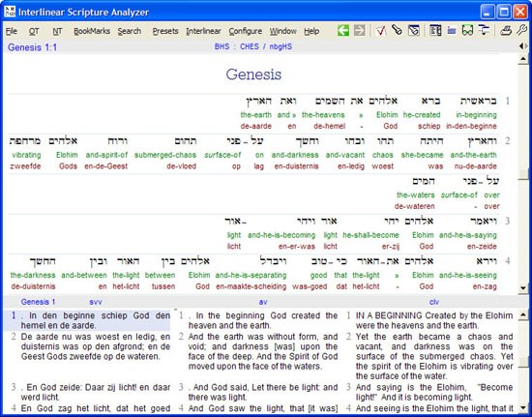
Task: Select clv verse 3 'And saying is the Elohim'
Action: (x=434, y=392)
